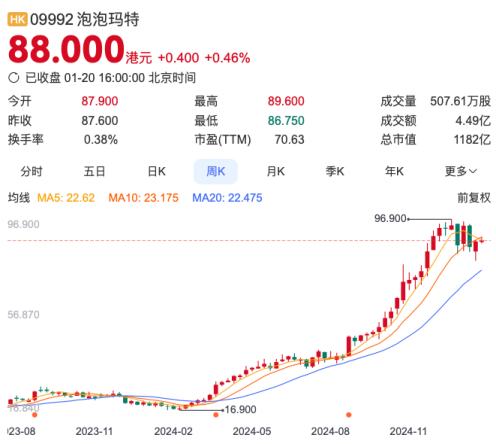Click the MA10: 23.175 indicator label

(x=143, y=198)
